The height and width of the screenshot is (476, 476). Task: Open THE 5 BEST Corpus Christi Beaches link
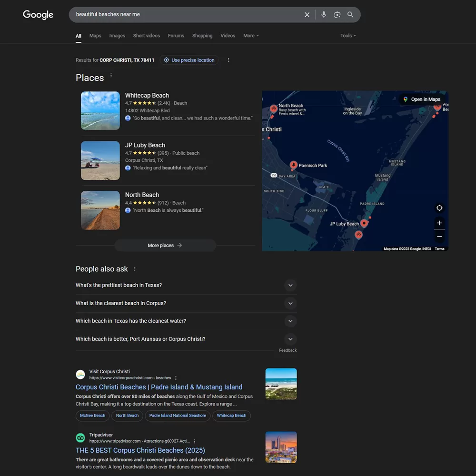click(140, 450)
